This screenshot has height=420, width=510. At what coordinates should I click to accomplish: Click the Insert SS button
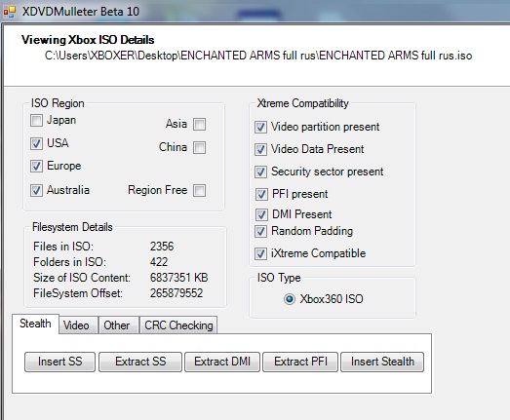pyautogui.click(x=59, y=362)
